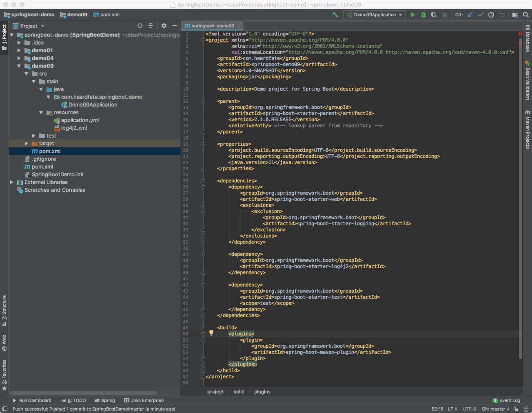Fold the dependencies block at line 25
Image resolution: width=532 pixels, height=413 pixels.
[x=203, y=181]
